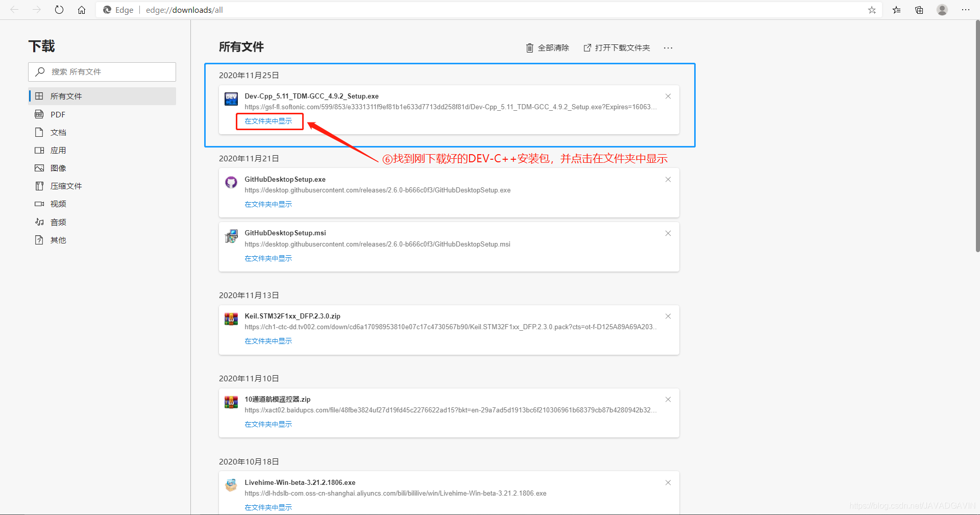The width and height of the screenshot is (980, 515).
Task: Remove GitHubDesktopSetup.msi entry with X
Action: click(668, 233)
